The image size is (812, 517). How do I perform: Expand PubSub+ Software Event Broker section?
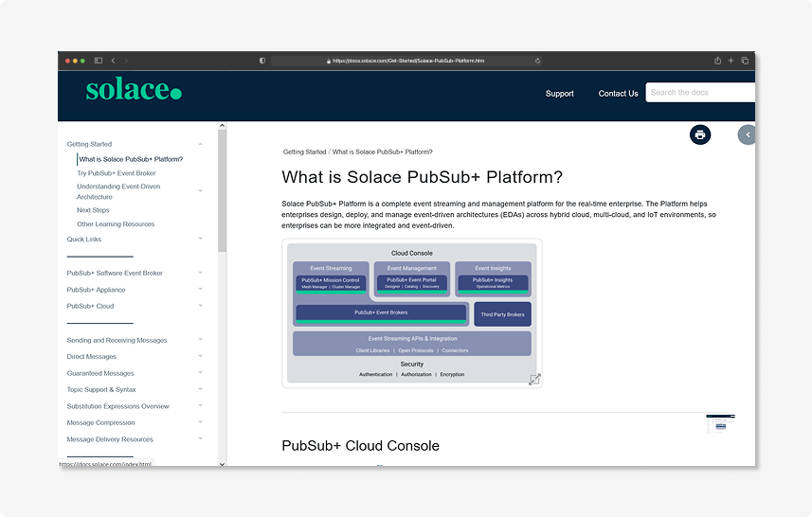200,273
